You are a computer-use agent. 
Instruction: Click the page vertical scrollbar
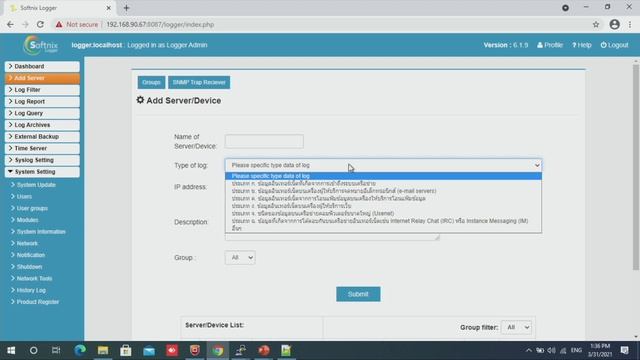pyautogui.click(x=636, y=167)
